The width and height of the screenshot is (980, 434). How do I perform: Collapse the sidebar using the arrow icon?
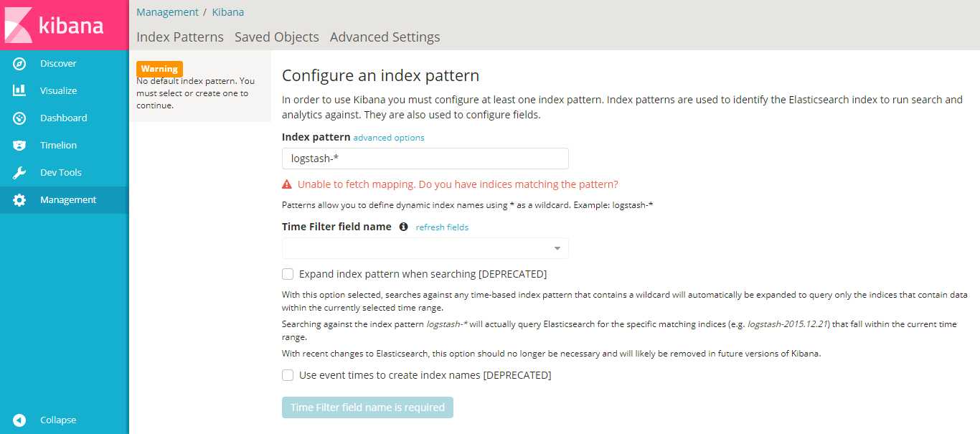[19, 420]
